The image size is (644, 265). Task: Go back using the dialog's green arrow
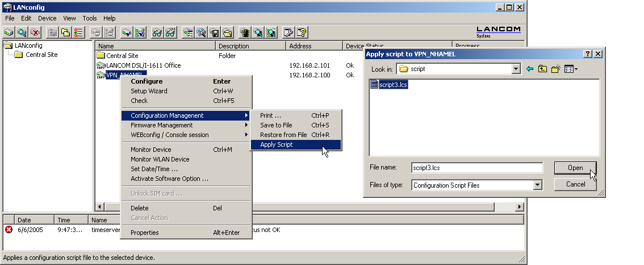point(530,69)
